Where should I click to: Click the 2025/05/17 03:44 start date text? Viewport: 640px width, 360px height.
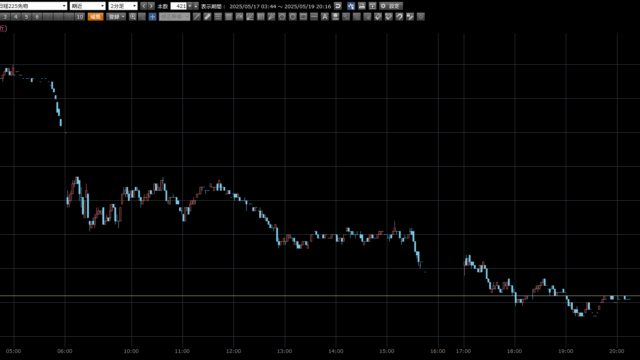[253, 7]
